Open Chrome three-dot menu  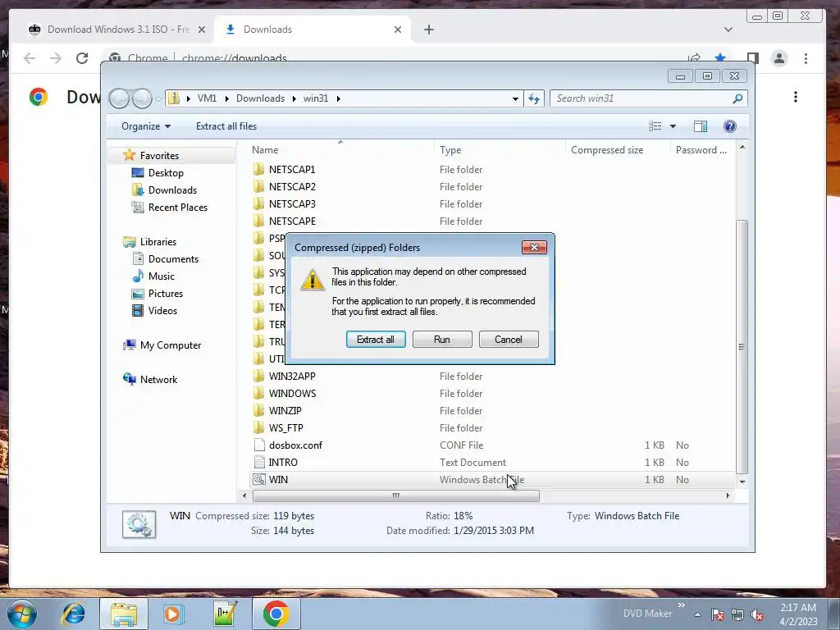[806, 58]
